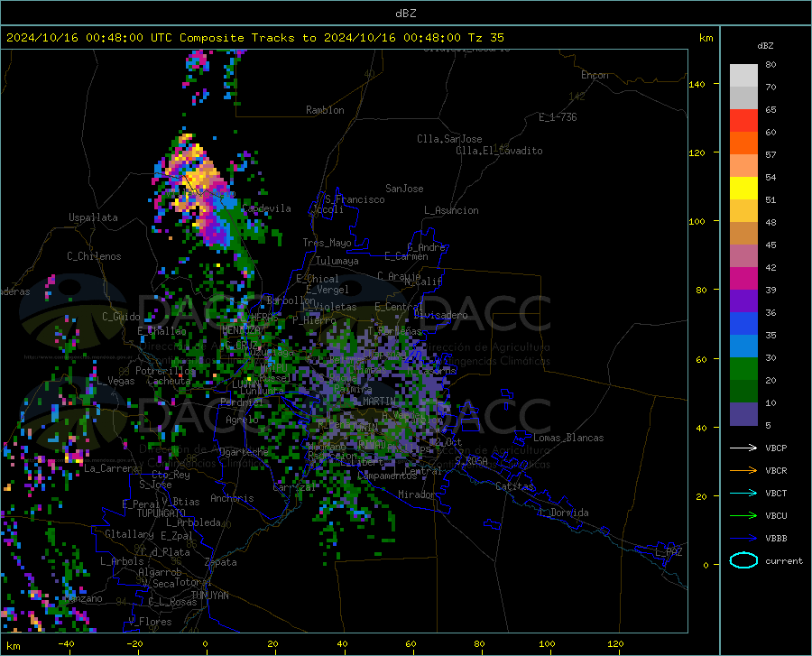Click the Clla.El_Cavadito label
The height and width of the screenshot is (656, 812).
click(x=499, y=151)
